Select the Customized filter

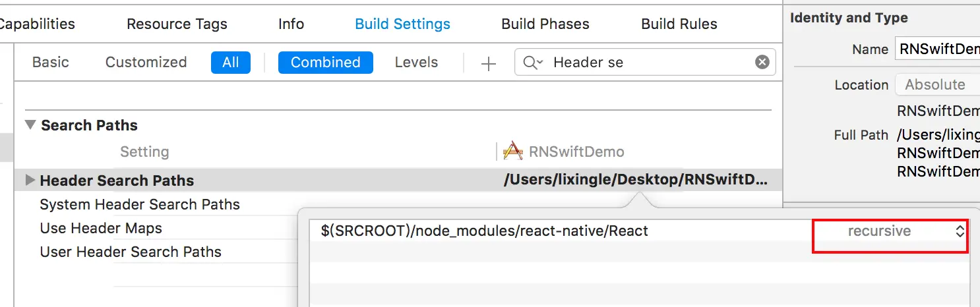tap(146, 62)
